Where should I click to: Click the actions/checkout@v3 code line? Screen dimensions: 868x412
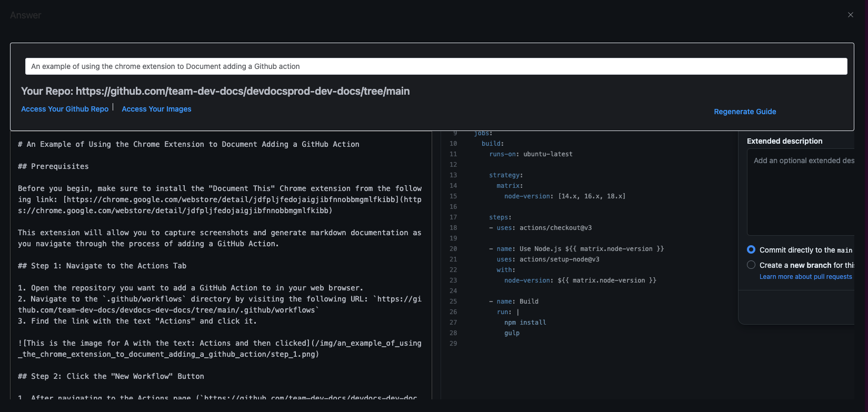544,228
